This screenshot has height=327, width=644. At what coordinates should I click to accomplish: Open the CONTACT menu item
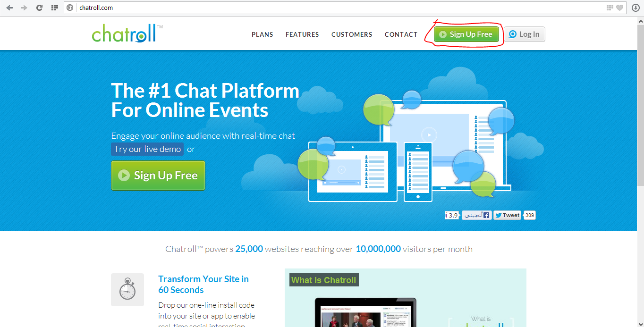pos(401,34)
